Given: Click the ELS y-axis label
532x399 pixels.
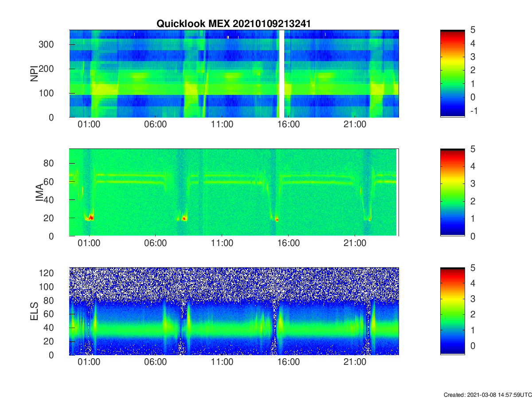Looking at the screenshot, I should (34, 311).
